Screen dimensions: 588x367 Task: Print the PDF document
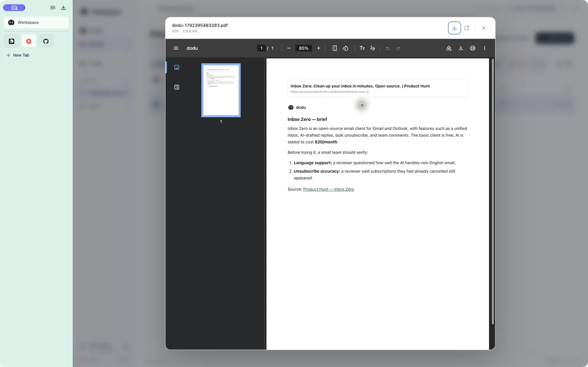point(472,48)
